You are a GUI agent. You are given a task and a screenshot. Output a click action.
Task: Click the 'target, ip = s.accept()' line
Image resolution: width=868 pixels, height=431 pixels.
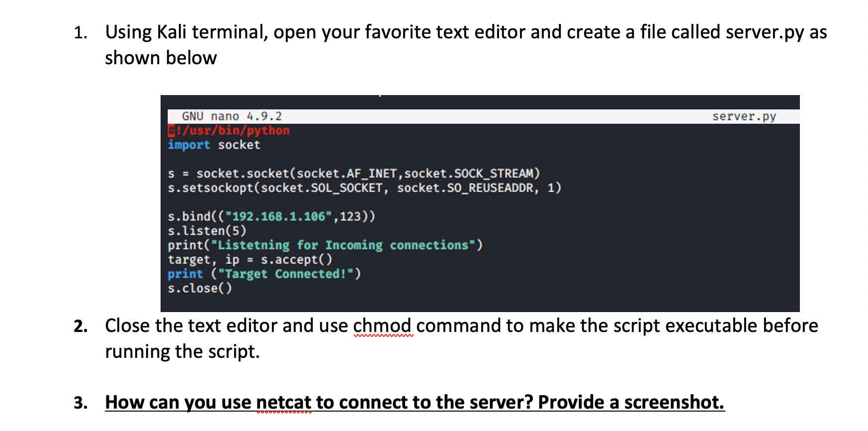click(x=250, y=260)
